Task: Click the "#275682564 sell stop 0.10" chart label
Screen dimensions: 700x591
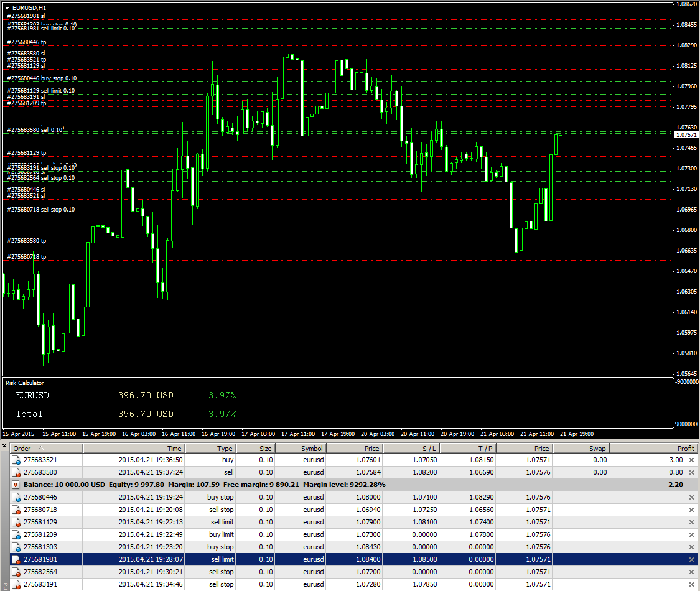Action: [x=40, y=178]
